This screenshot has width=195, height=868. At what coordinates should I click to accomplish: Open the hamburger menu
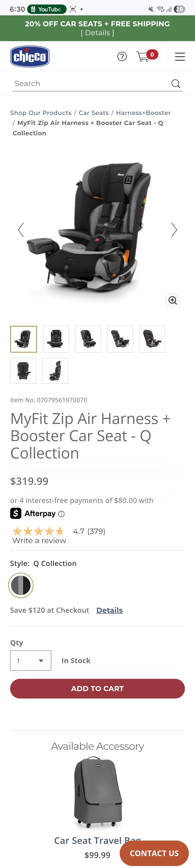[180, 57]
